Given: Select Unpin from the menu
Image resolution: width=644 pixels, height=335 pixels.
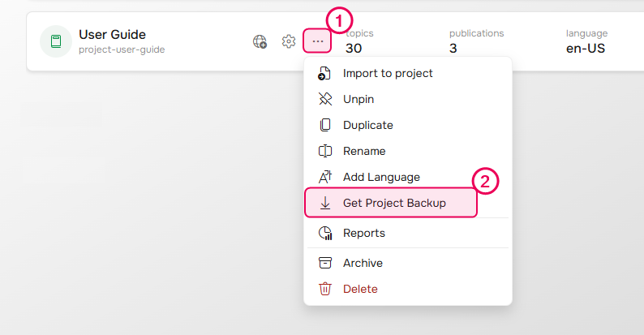Looking at the screenshot, I should [x=407, y=99].
